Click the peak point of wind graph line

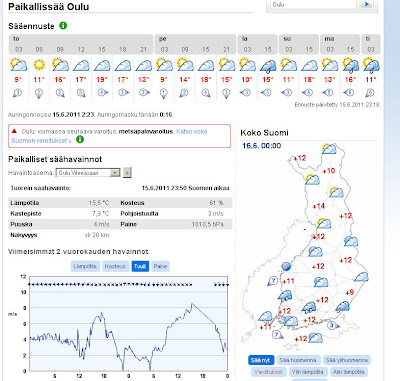(x=192, y=304)
